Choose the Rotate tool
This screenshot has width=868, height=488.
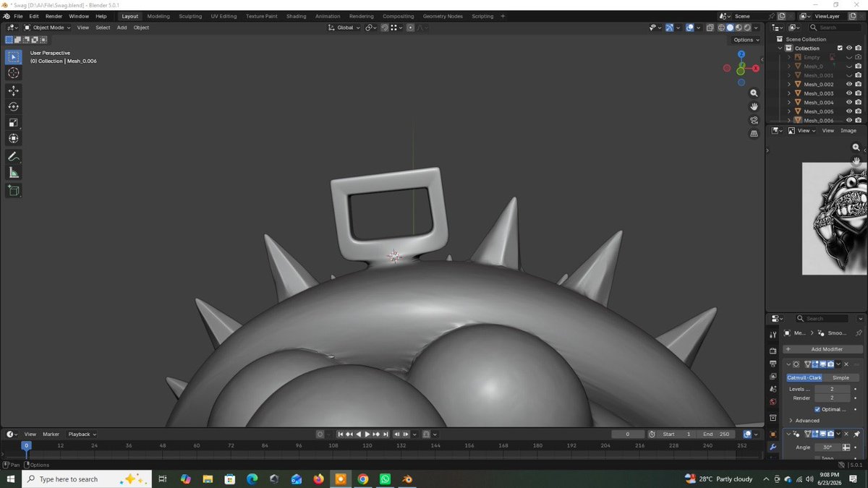click(13, 106)
